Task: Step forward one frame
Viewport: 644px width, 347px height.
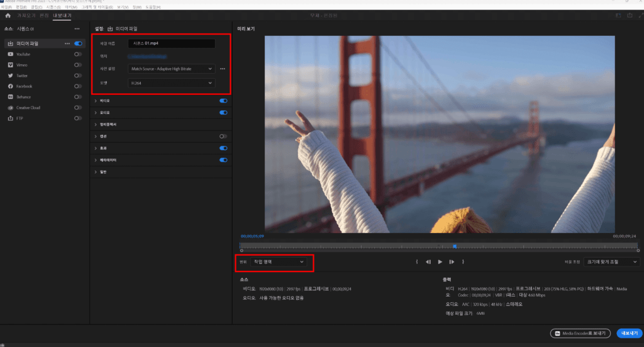Action: tap(452, 262)
